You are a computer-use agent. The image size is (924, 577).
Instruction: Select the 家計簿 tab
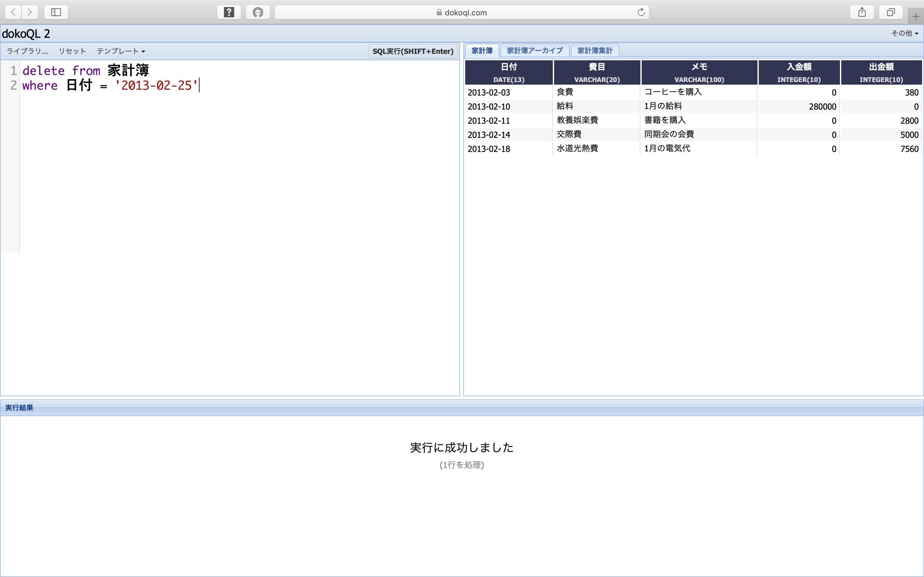point(482,50)
